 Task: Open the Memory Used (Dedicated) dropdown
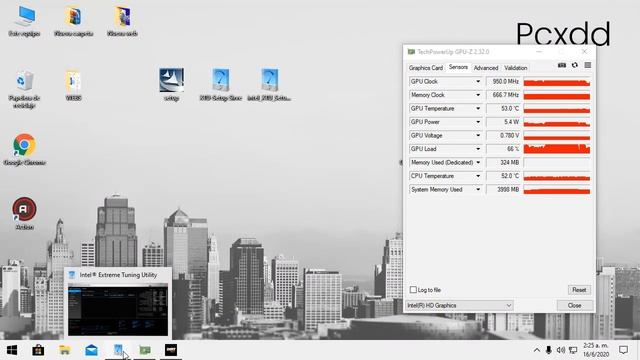click(478, 162)
